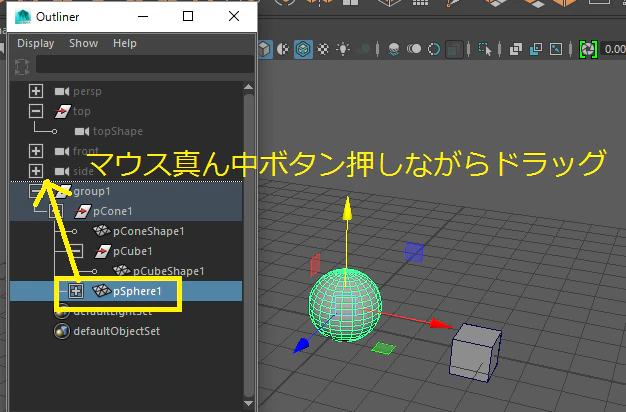The width and height of the screenshot is (626, 412).
Task: Expand the side camera node
Action: (x=36, y=171)
